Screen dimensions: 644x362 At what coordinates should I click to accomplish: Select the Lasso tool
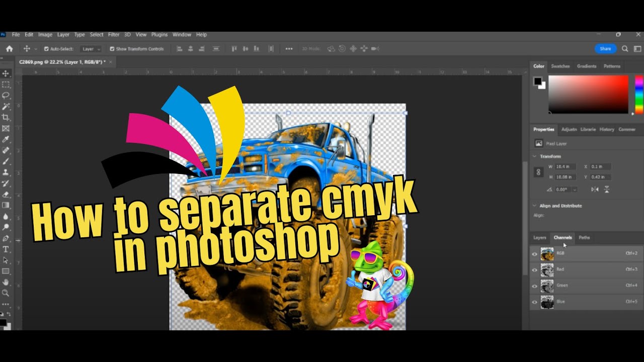[6, 95]
